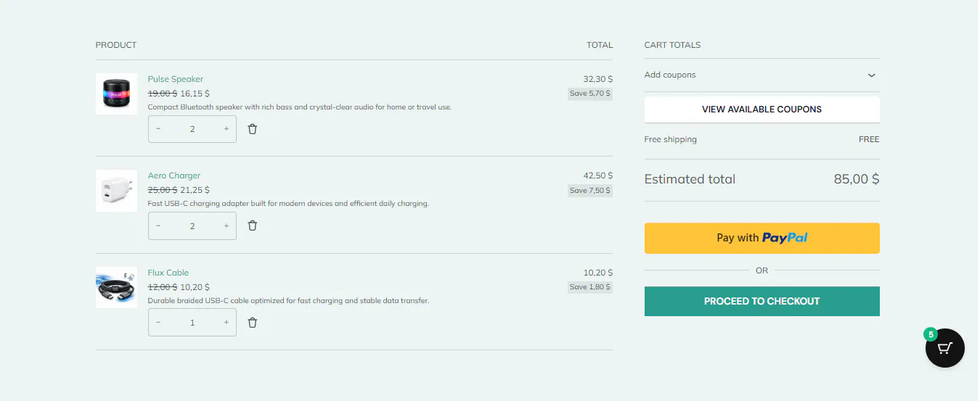
Task: Increase Aero Charger quantity with plus
Action: tap(226, 226)
